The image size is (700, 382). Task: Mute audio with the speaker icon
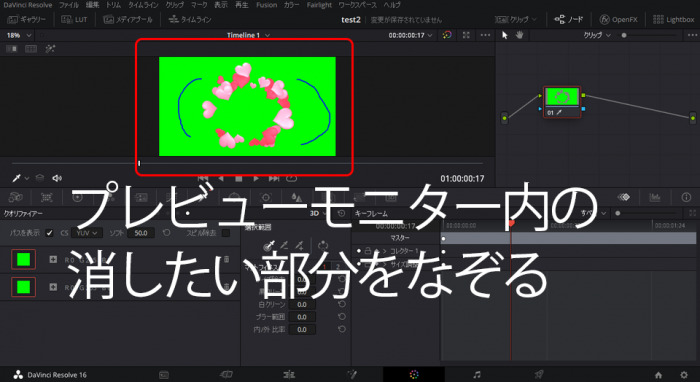[x=56, y=178]
